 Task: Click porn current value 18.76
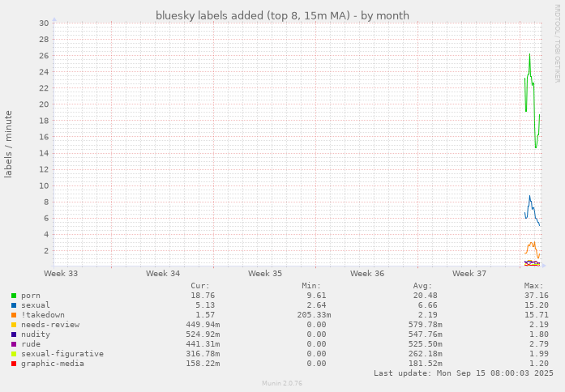(x=203, y=296)
